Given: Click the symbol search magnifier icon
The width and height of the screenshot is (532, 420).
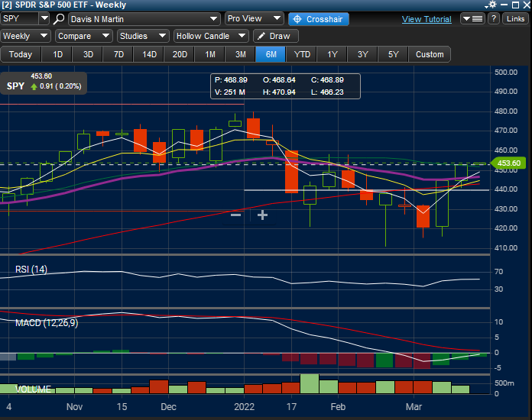Looking at the screenshot, I should pyautogui.click(x=59, y=19).
